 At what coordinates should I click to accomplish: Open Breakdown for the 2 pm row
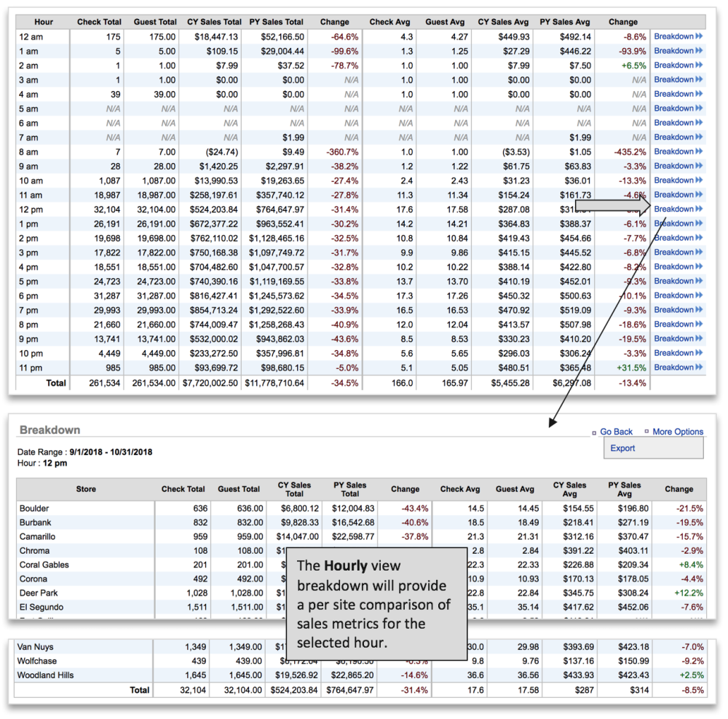click(x=678, y=238)
